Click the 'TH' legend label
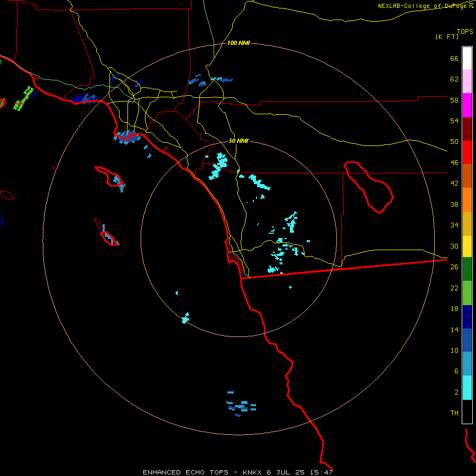This screenshot has width=476, height=476. coord(454,413)
